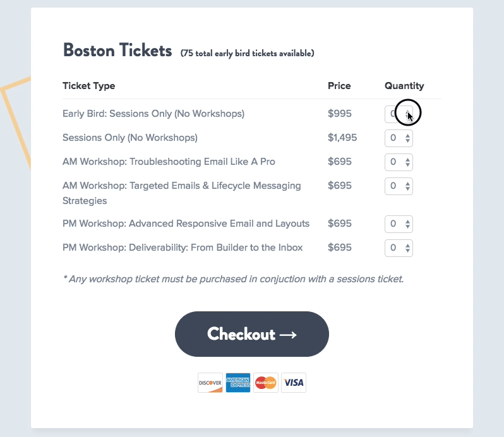Image resolution: width=504 pixels, height=437 pixels.
Task: Decrease Sessions Only $1,495 ticket quantity
Action: tap(407, 141)
